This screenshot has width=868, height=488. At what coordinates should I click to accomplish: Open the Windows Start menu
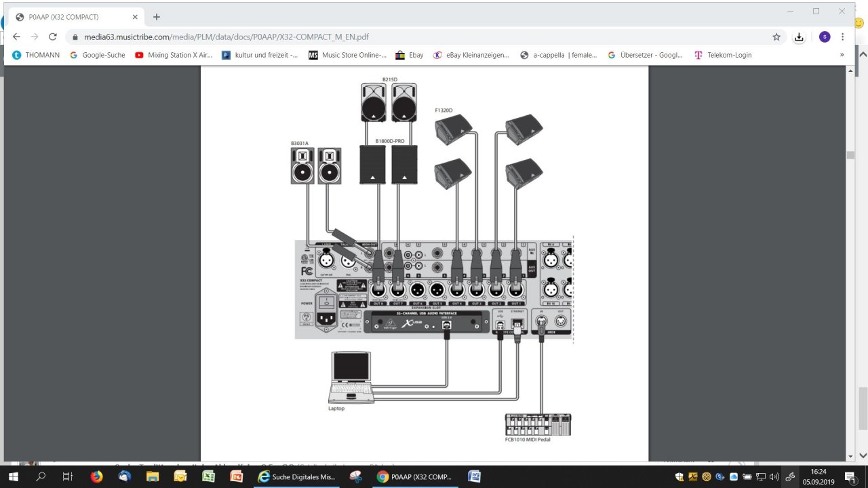[x=14, y=476]
